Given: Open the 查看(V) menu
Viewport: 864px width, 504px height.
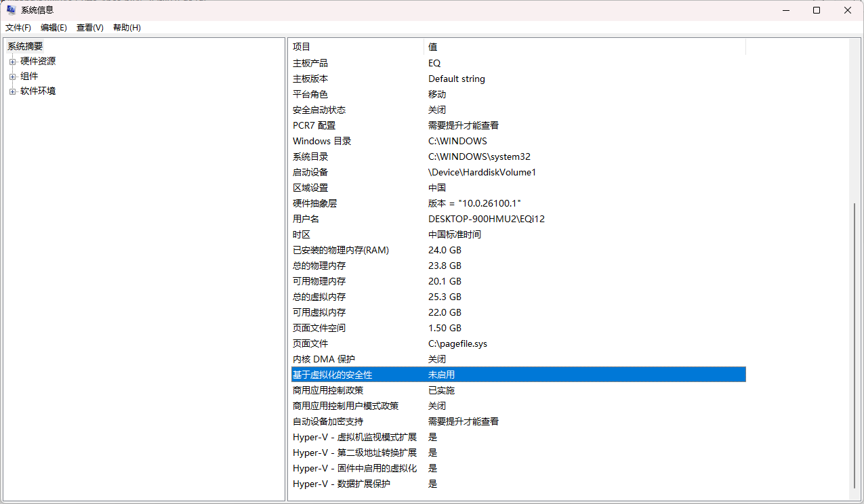Looking at the screenshot, I should (x=89, y=28).
